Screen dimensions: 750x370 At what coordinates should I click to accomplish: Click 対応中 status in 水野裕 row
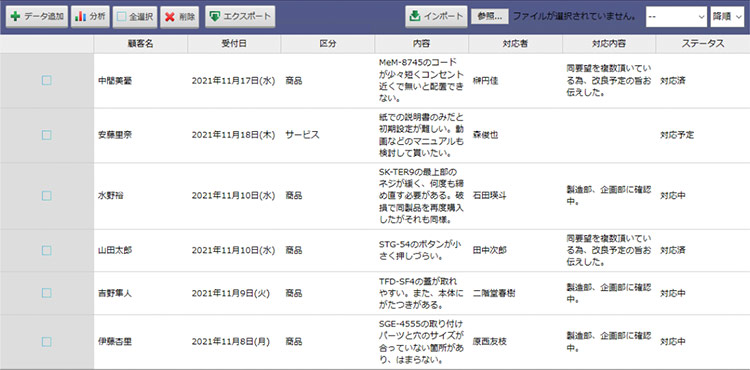[x=673, y=196]
